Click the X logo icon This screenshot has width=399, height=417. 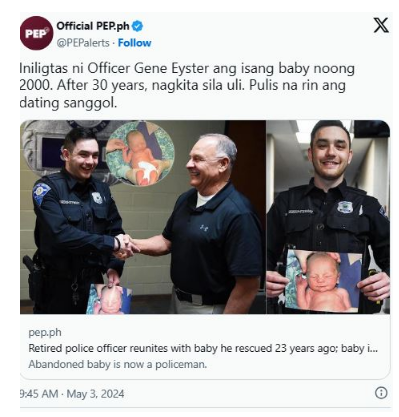[x=381, y=25]
